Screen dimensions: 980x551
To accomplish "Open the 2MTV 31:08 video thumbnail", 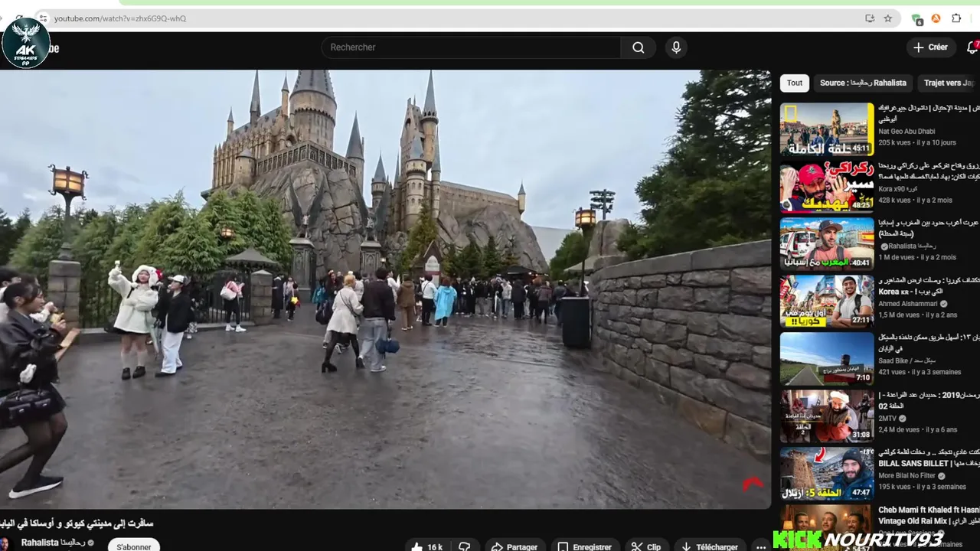I will pyautogui.click(x=827, y=416).
